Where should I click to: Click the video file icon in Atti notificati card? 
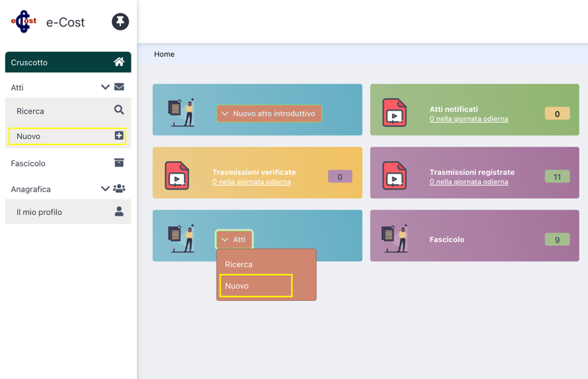click(x=394, y=113)
